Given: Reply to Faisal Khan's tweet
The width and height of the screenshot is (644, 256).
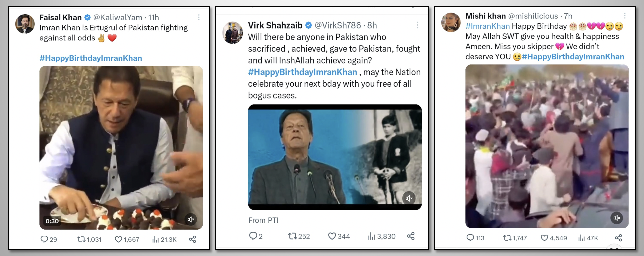Looking at the screenshot, I should pos(44,239).
